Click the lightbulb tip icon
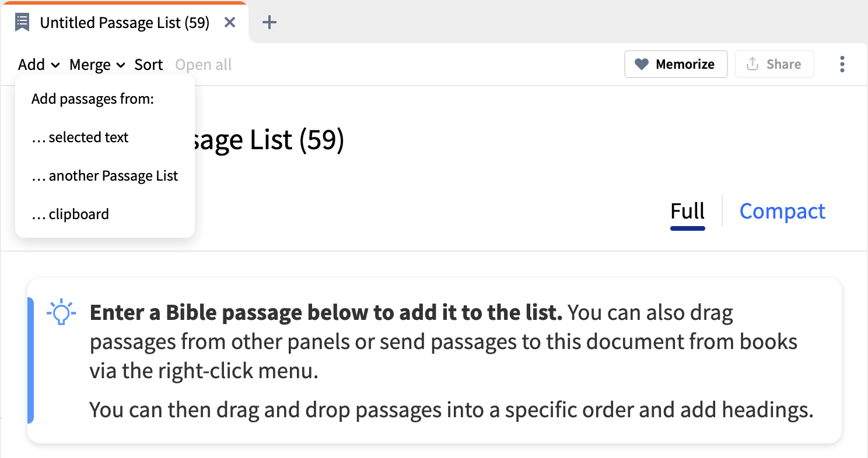The image size is (868, 458). click(61, 313)
